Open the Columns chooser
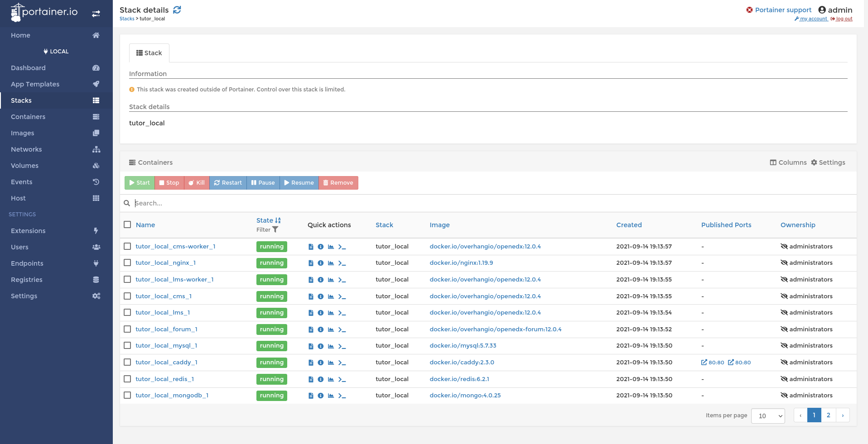Image resolution: width=868 pixels, height=444 pixels. click(x=788, y=162)
